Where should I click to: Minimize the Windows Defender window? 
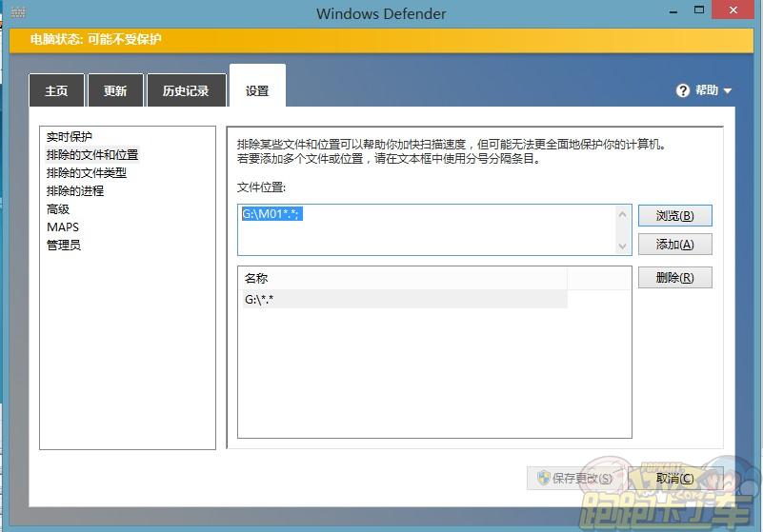tap(673, 10)
